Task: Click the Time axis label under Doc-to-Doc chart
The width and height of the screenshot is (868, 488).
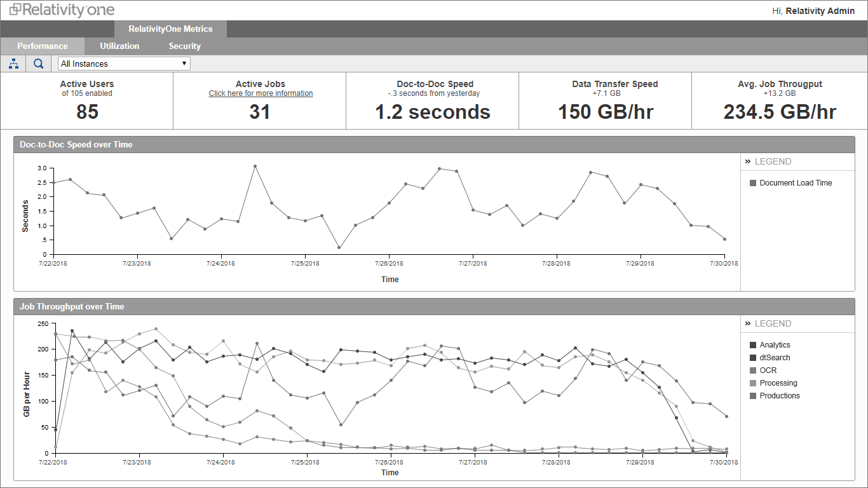Action: 390,280
